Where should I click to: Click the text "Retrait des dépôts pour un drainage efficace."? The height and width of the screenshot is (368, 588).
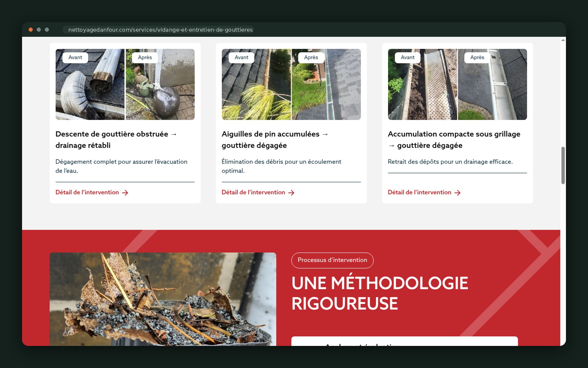pyautogui.click(x=450, y=162)
